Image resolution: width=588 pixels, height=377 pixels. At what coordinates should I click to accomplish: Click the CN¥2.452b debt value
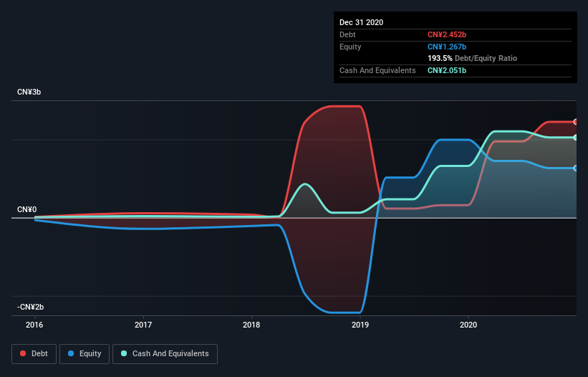point(447,34)
